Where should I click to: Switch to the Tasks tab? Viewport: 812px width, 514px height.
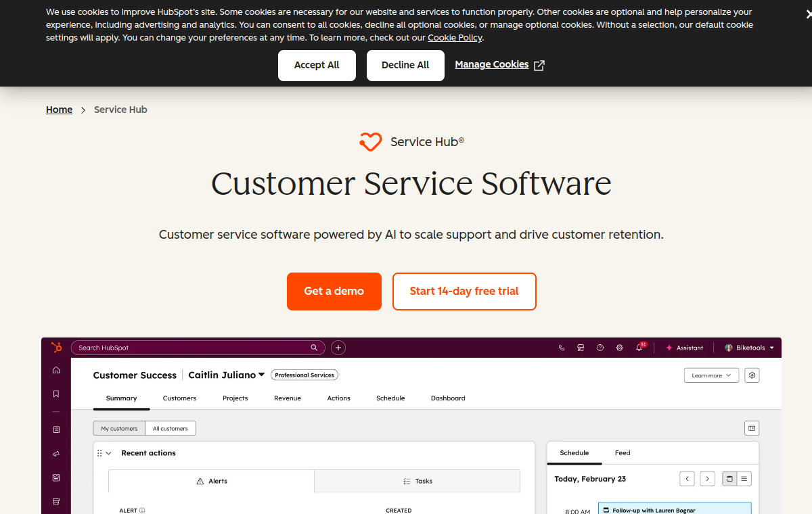pyautogui.click(x=418, y=481)
